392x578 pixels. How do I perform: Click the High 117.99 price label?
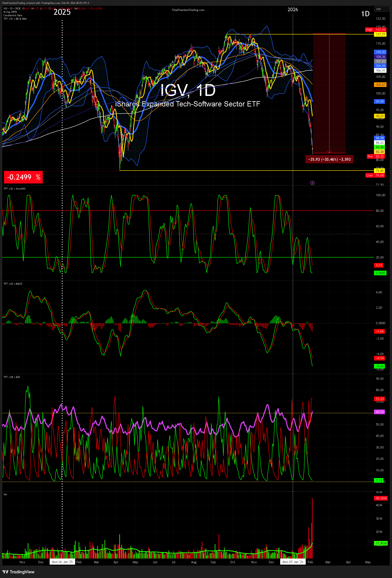tap(376, 30)
